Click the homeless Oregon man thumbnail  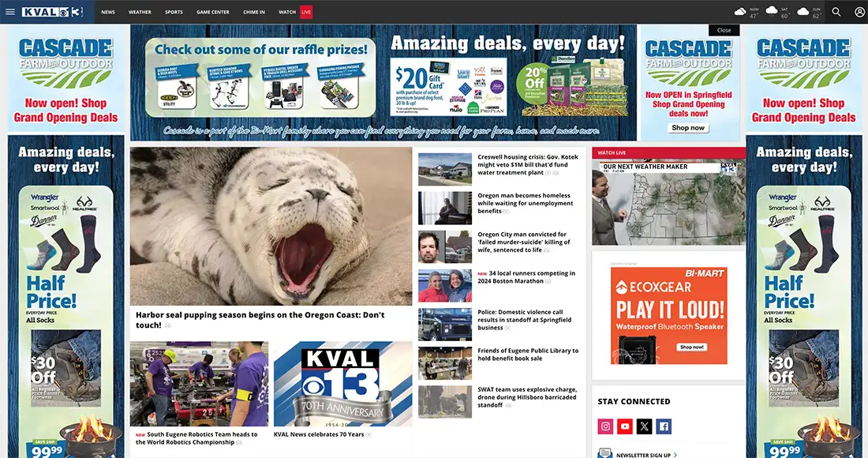pos(445,208)
